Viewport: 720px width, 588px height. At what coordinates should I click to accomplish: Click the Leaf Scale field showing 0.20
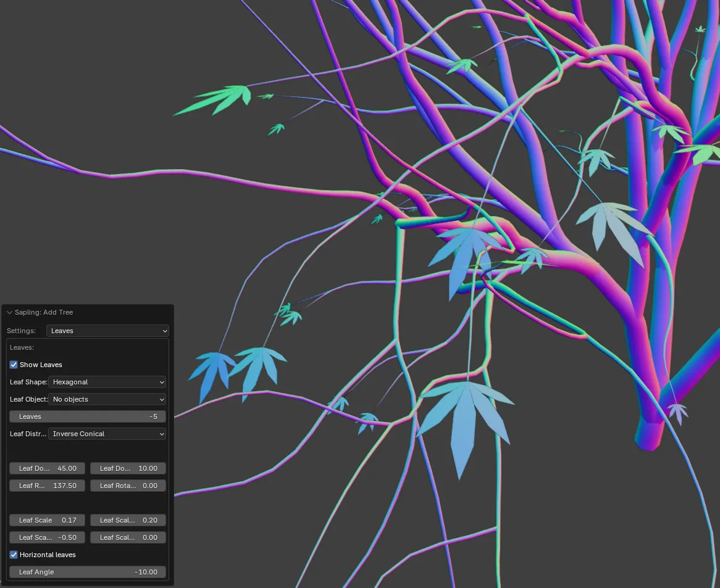point(128,520)
